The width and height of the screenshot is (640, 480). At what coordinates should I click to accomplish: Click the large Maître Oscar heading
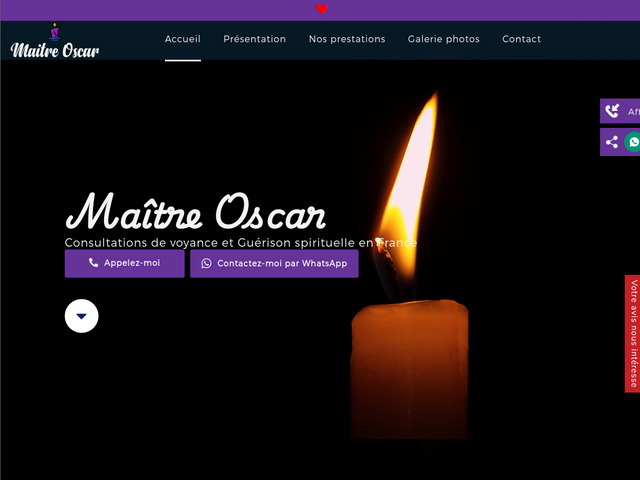tap(195, 212)
